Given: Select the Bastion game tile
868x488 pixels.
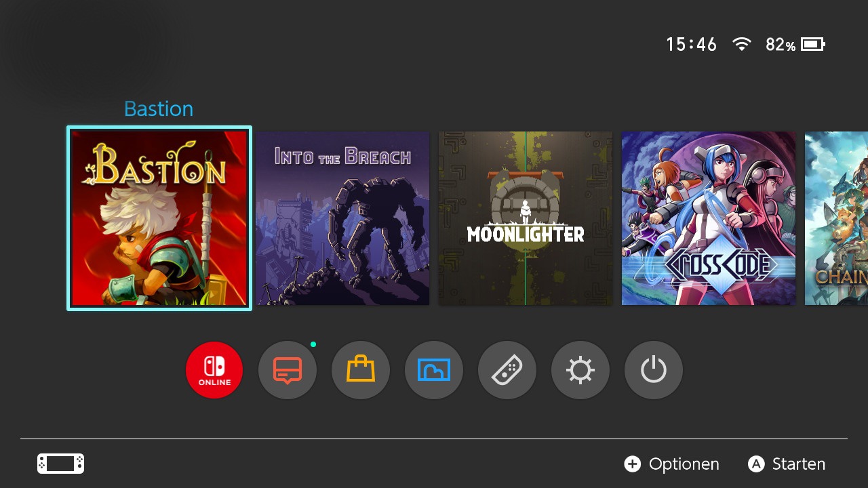Looking at the screenshot, I should (159, 218).
